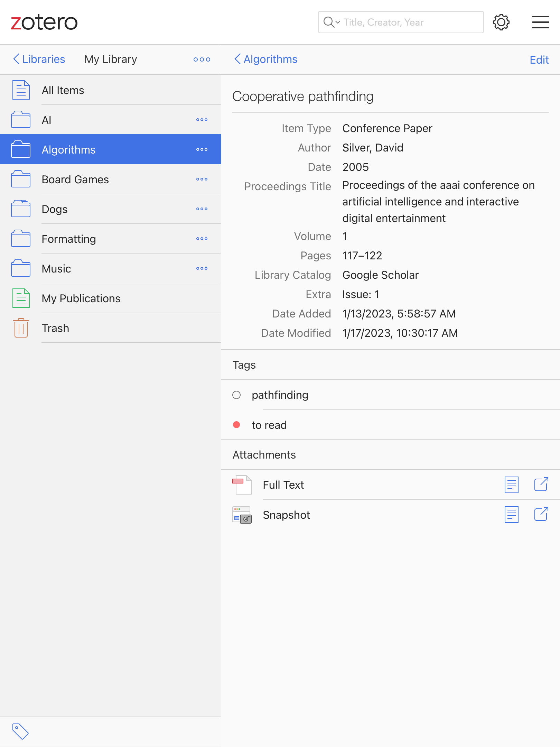Click the Full Text PDF icon
The height and width of the screenshot is (747, 560).
[x=242, y=485]
